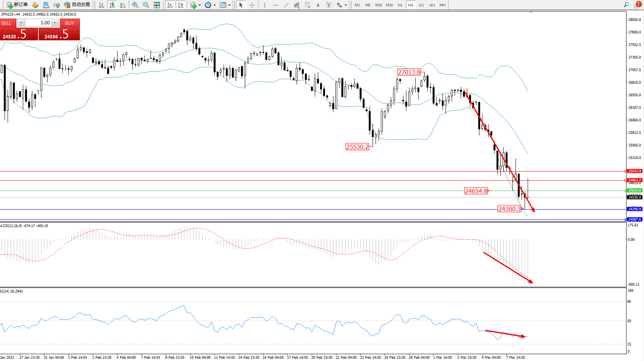Switch chart to bar chart mode
Image resolution: width=644 pixels, height=361 pixels.
(102, 5)
